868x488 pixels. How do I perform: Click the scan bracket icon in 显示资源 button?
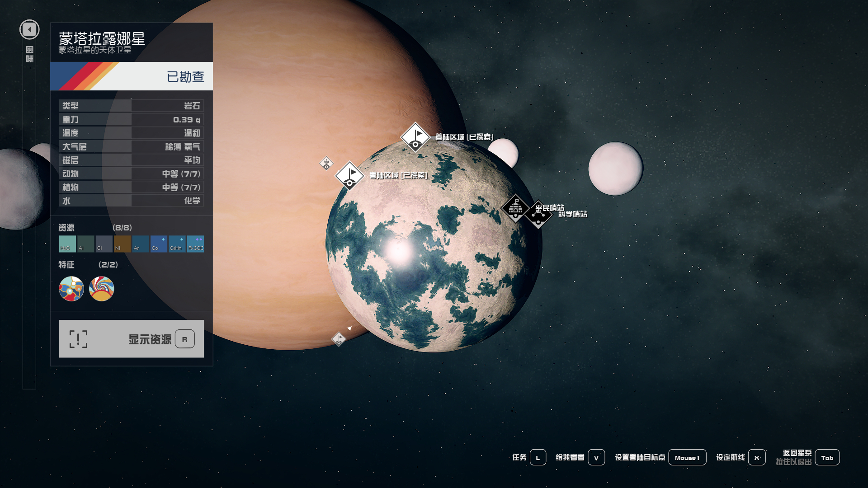pos(78,339)
